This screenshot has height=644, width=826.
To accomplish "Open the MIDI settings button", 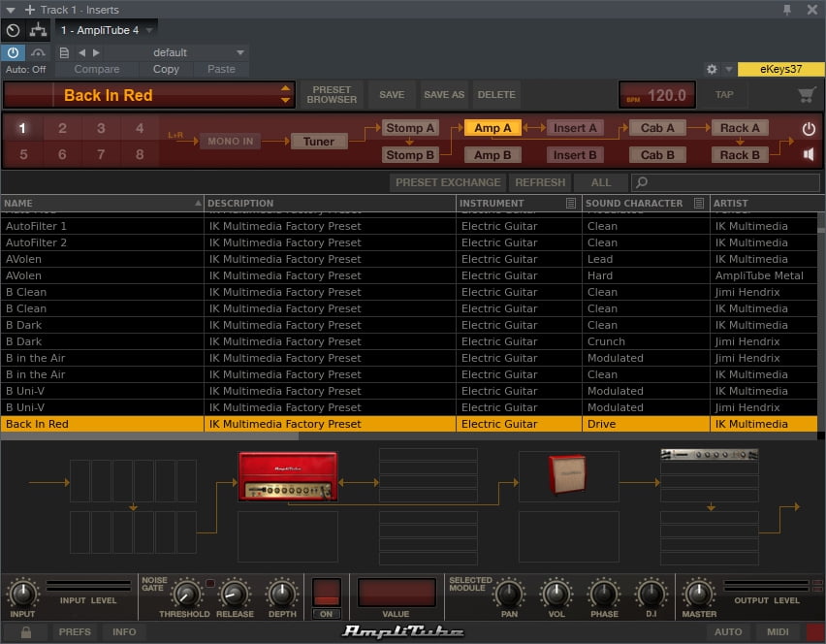I will 778,632.
